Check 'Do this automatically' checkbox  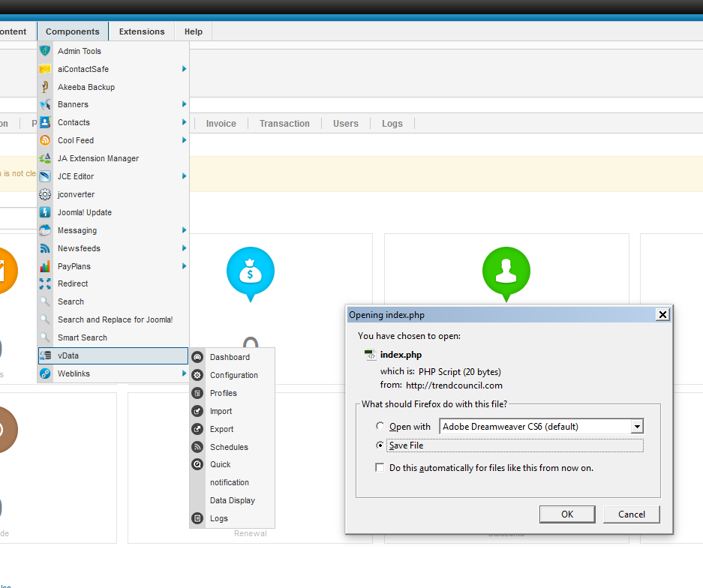pyautogui.click(x=380, y=467)
